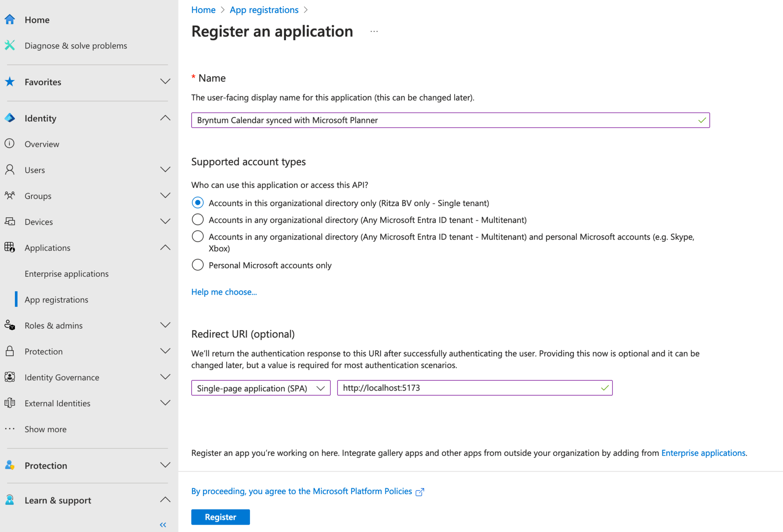The height and width of the screenshot is (532, 783).
Task: Open the Microsoft Platform Policies link
Action: (x=302, y=491)
